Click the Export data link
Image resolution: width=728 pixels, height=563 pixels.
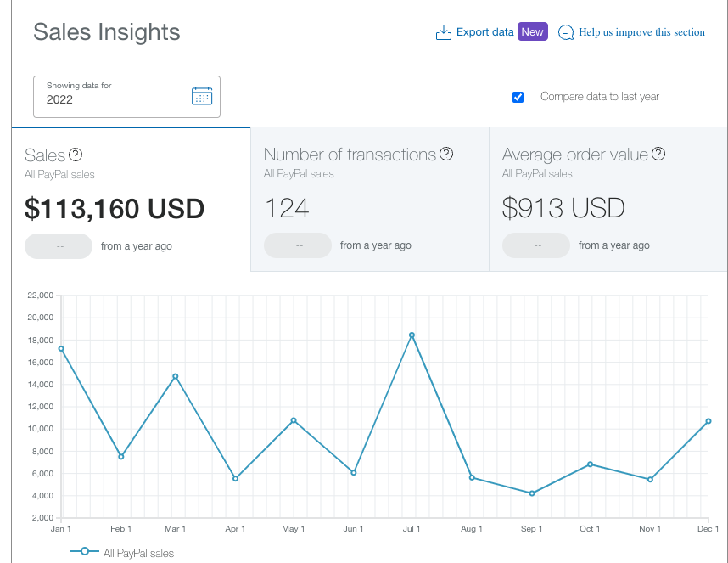click(484, 32)
